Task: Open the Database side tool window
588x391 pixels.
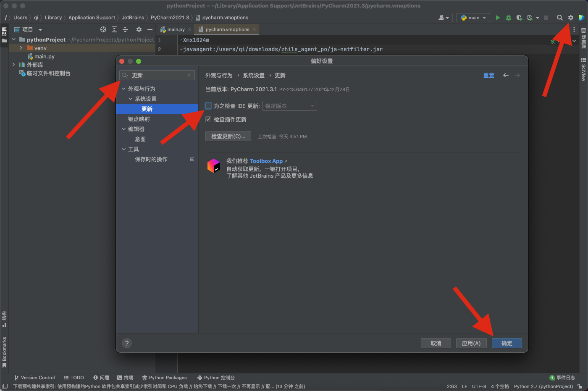Action: (x=583, y=38)
